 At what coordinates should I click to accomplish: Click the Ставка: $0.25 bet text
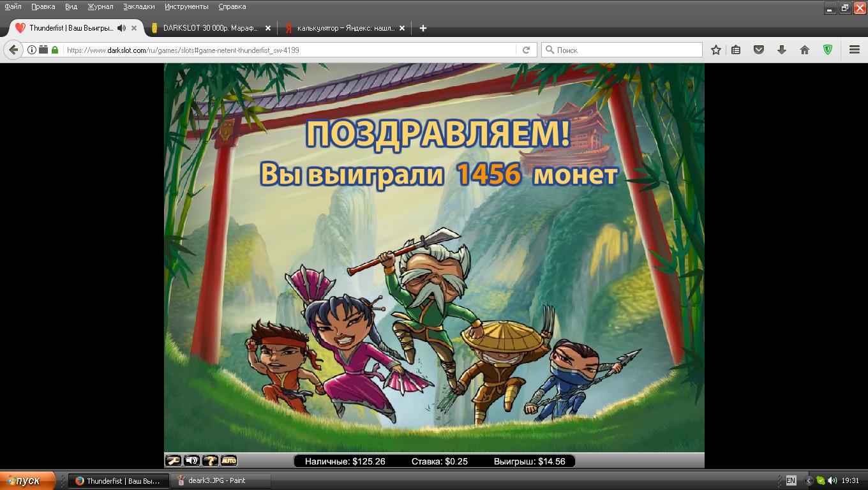439,461
